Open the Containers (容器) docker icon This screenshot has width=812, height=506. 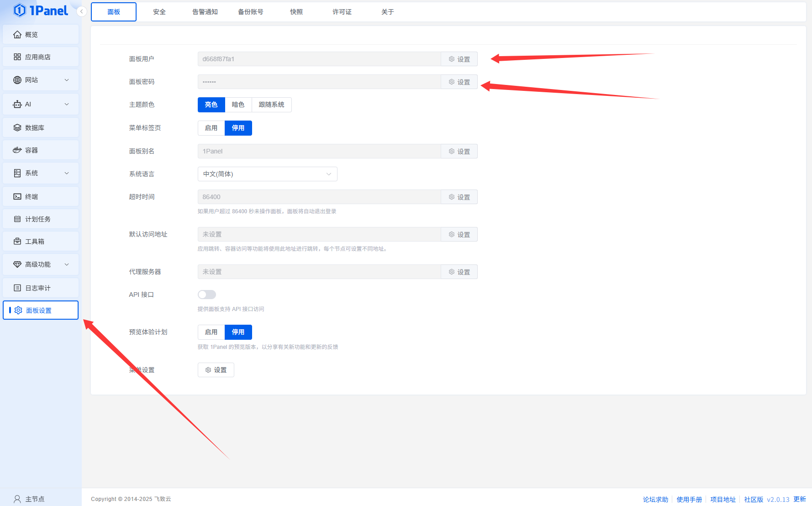[x=17, y=150]
